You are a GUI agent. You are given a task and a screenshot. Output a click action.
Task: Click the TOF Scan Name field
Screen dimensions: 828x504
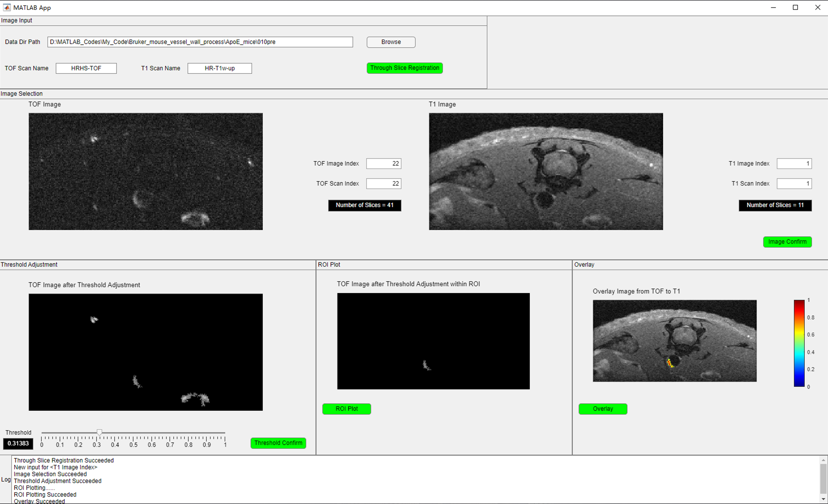click(86, 68)
